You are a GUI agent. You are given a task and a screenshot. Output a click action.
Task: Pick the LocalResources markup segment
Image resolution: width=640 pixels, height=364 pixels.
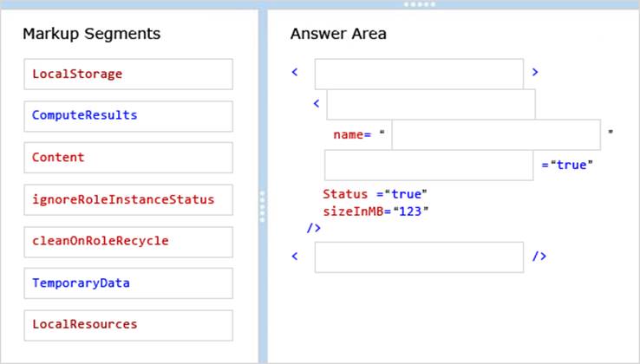click(x=128, y=325)
